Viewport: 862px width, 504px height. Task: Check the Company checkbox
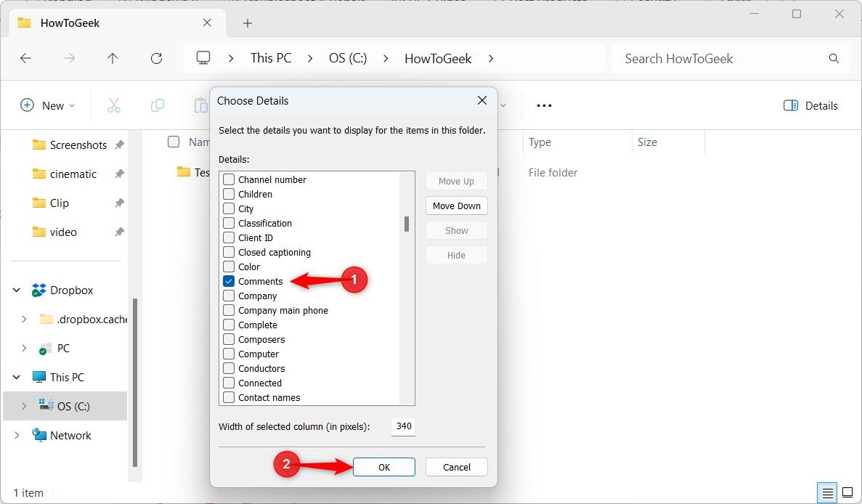(229, 296)
